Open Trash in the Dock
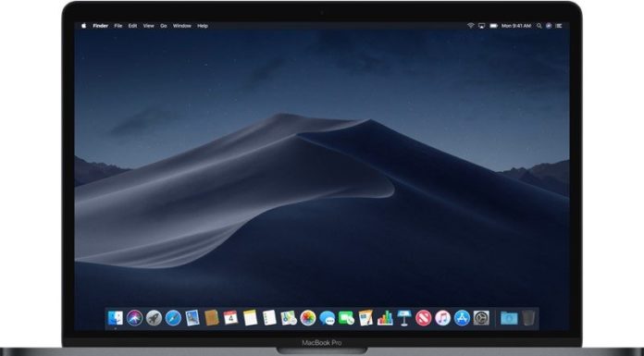644x356 pixels. tap(529, 318)
